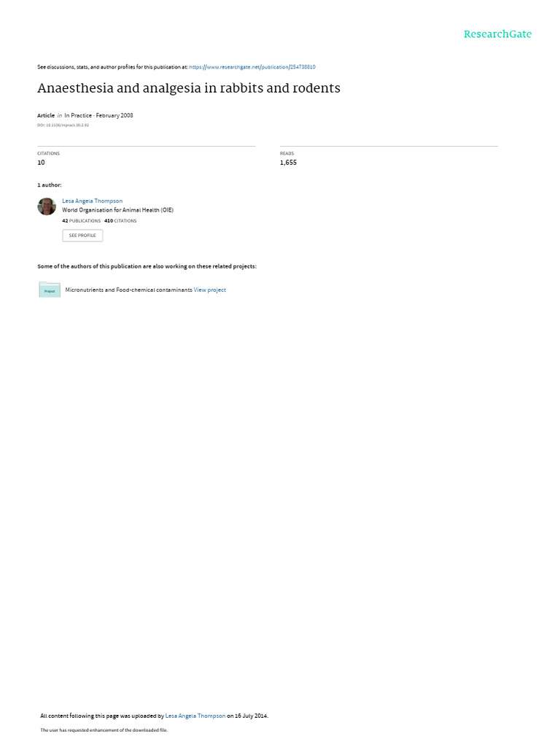Open Lesa Angela Thompson author link
This screenshot has width=560, height=747.
[93, 201]
